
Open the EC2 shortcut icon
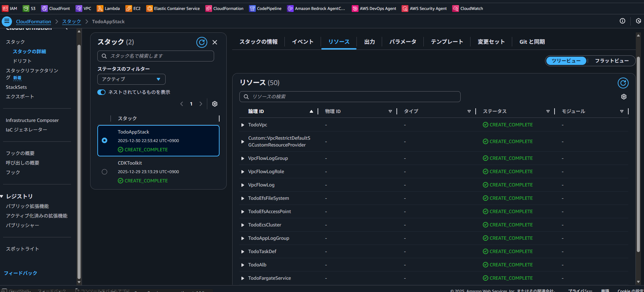point(129,9)
